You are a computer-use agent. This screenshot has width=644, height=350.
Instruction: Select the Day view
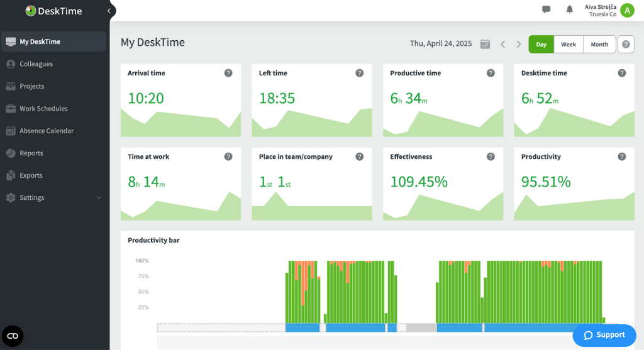(541, 45)
